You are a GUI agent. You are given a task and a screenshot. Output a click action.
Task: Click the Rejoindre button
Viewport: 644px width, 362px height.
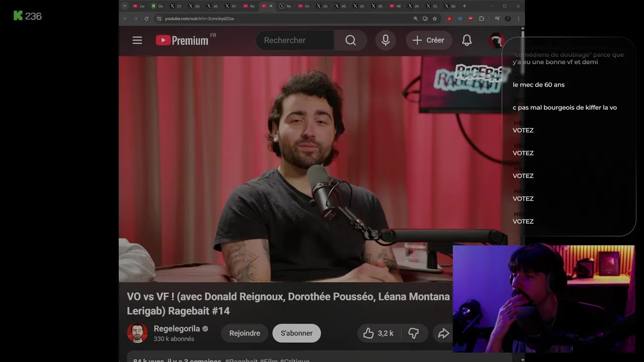pos(245,333)
